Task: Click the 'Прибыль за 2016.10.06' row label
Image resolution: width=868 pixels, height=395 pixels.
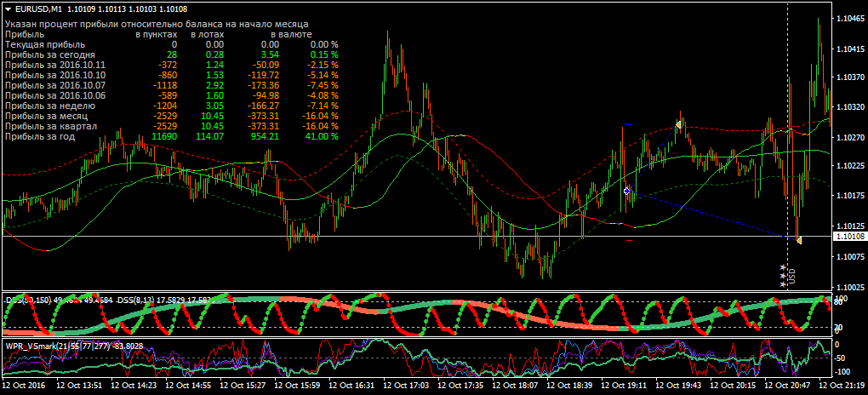Action: [x=55, y=96]
